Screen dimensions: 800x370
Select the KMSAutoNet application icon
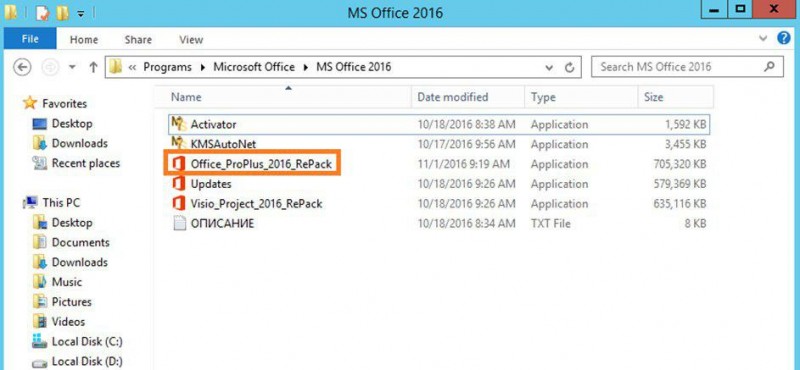coord(179,143)
